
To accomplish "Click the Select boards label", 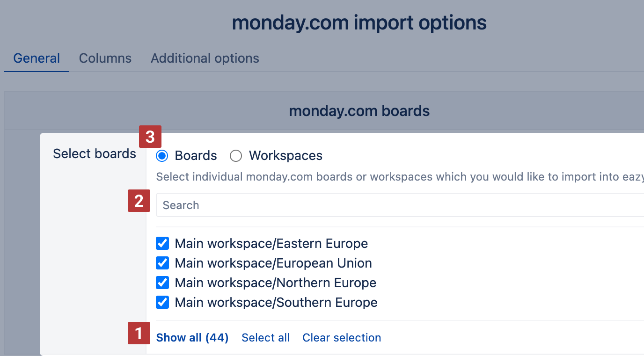I will coord(95,154).
